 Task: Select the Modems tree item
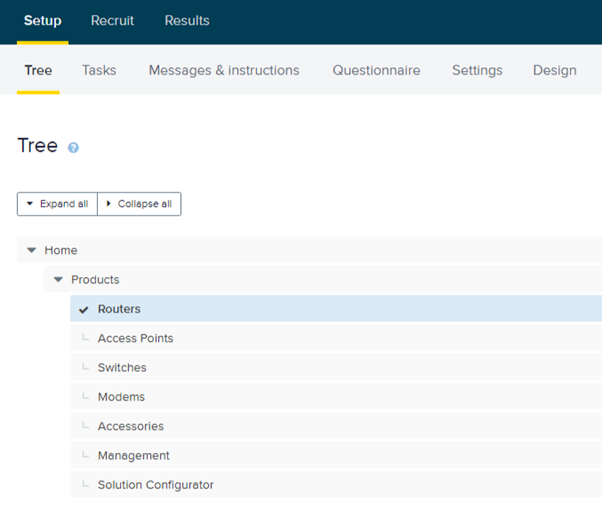(x=336, y=396)
